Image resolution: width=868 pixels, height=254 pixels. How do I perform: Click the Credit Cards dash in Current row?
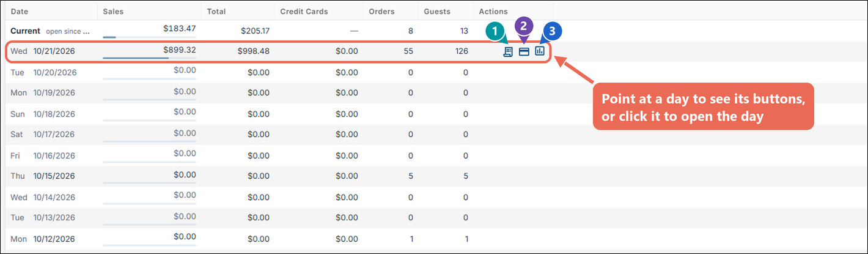point(354,31)
